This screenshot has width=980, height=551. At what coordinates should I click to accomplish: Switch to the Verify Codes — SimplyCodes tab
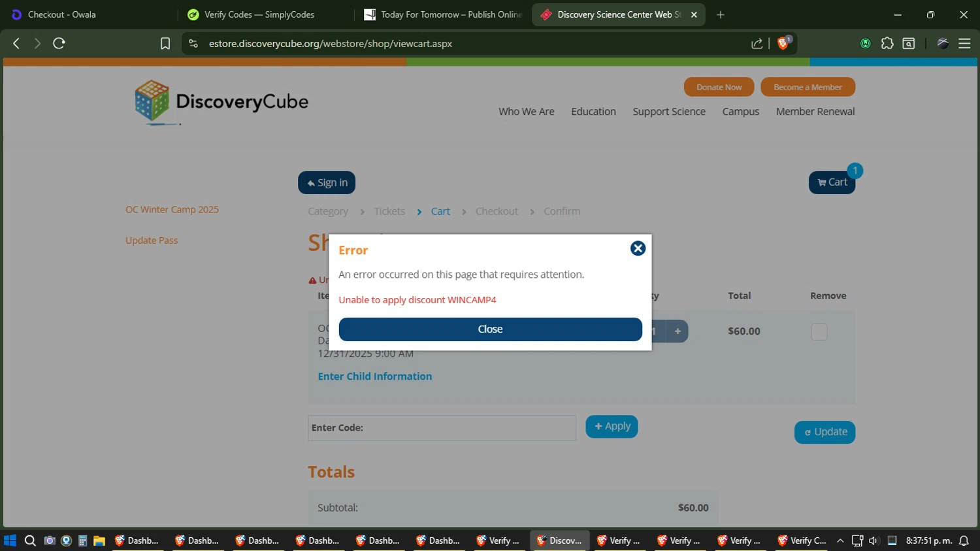click(x=266, y=14)
